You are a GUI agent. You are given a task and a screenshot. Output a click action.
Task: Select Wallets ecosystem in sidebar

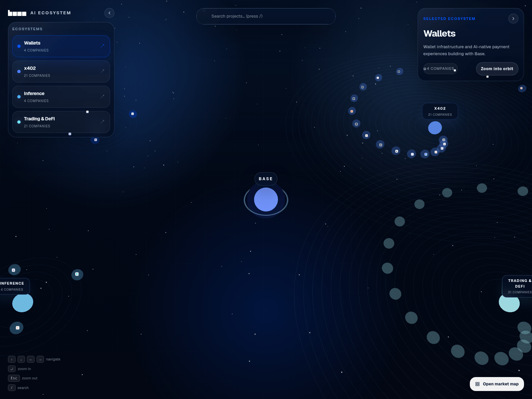tap(61, 46)
